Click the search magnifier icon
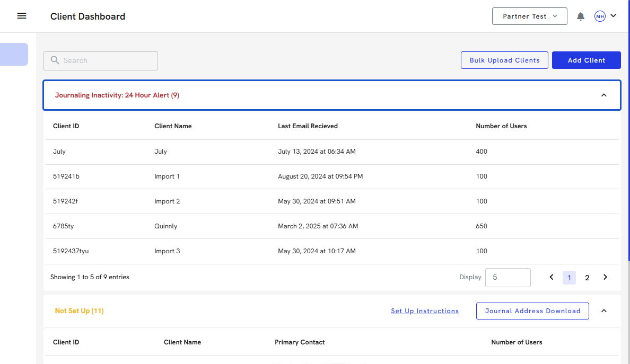This screenshot has height=364, width=630. pos(55,60)
